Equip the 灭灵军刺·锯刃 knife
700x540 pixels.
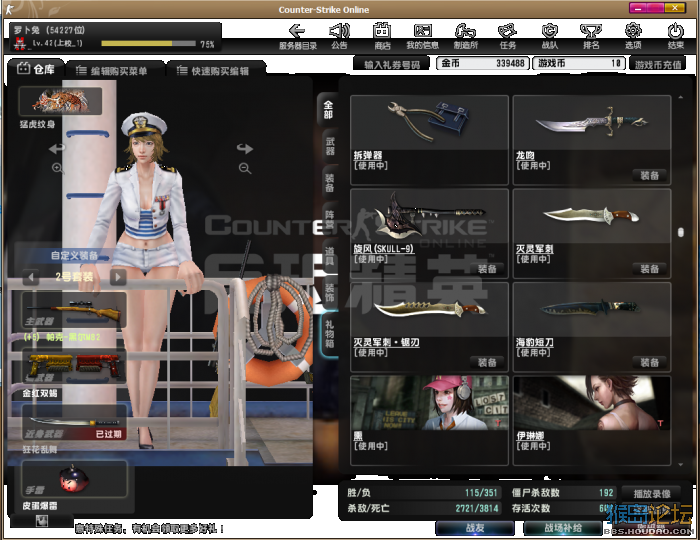click(487, 362)
